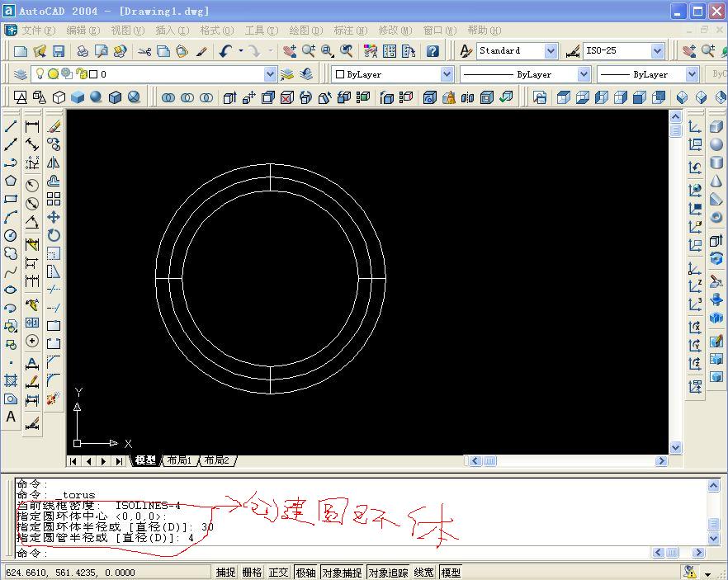728x580 pixels.
Task: Click the Cone solid icon on right toolbar
Action: click(x=716, y=181)
